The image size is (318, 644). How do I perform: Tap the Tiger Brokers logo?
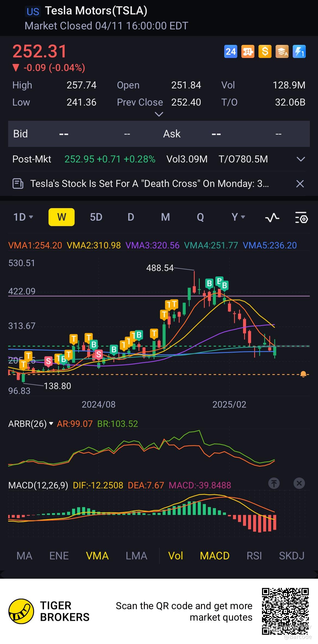click(x=21, y=611)
